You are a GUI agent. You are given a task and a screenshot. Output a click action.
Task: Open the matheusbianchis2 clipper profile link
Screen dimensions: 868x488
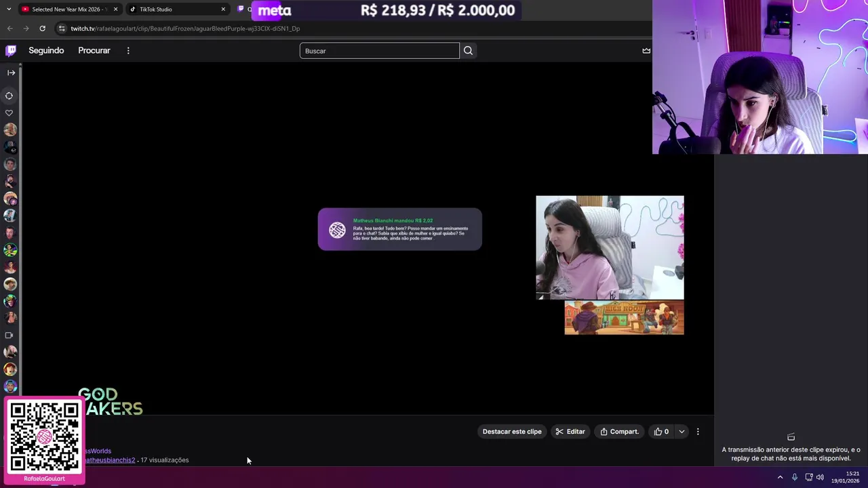108,460
